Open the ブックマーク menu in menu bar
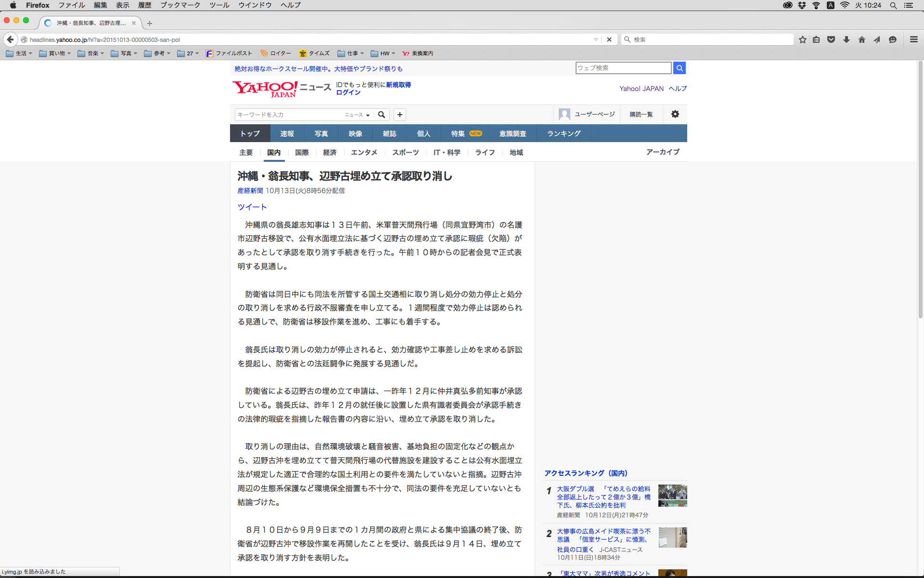924x578 pixels. (180, 5)
